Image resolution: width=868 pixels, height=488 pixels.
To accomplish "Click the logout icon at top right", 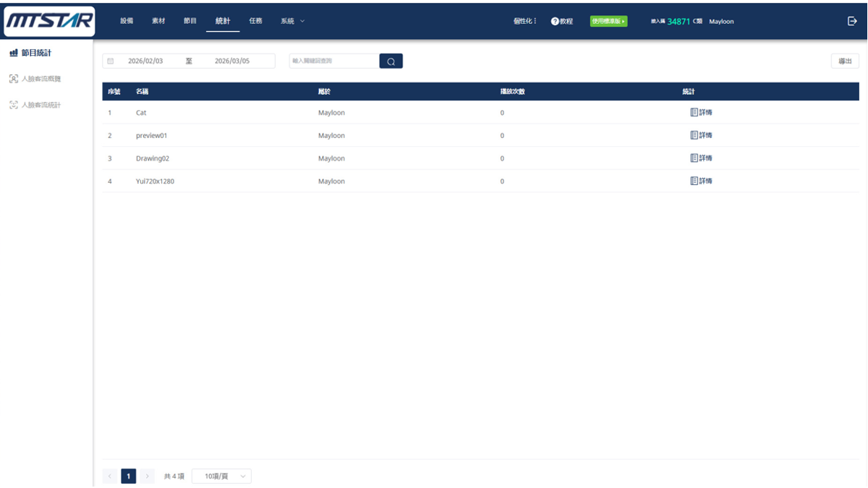I will (x=851, y=21).
